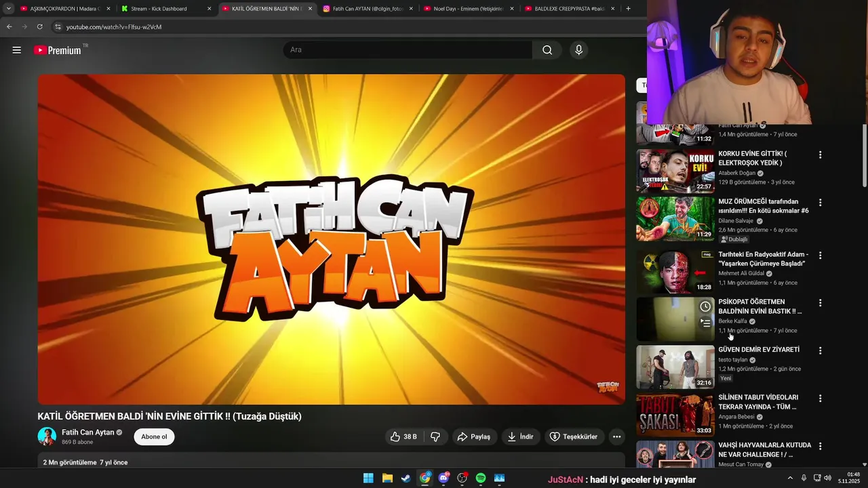The height and width of the screenshot is (488, 868).
Task: Like the video with thumbs-up 38 B
Action: [x=403, y=437]
